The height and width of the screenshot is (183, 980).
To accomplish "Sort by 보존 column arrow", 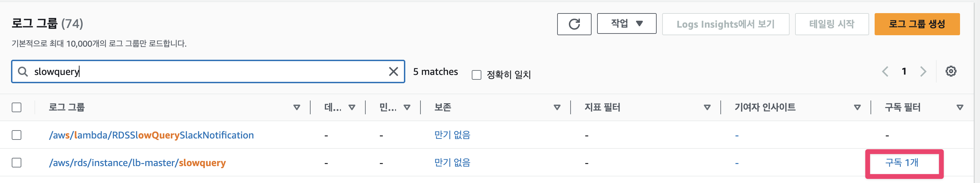I will click(x=557, y=107).
